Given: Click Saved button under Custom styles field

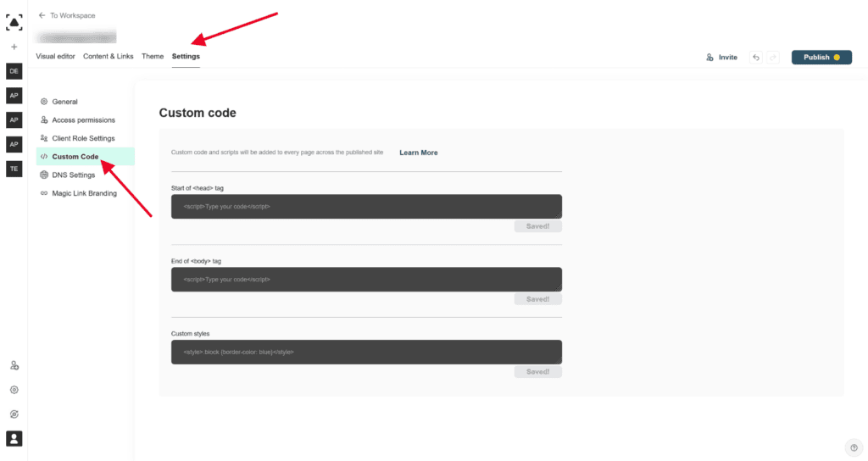Looking at the screenshot, I should coord(538,372).
